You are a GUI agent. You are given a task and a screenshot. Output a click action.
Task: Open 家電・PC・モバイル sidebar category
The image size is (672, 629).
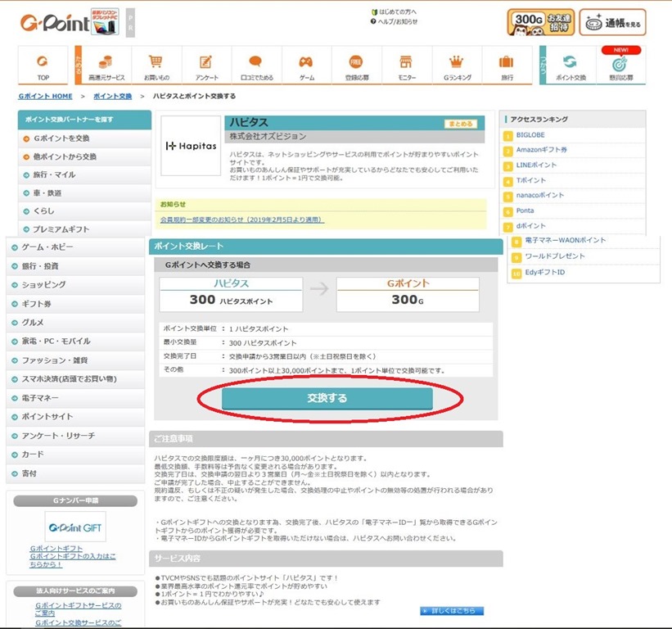pos(76,342)
